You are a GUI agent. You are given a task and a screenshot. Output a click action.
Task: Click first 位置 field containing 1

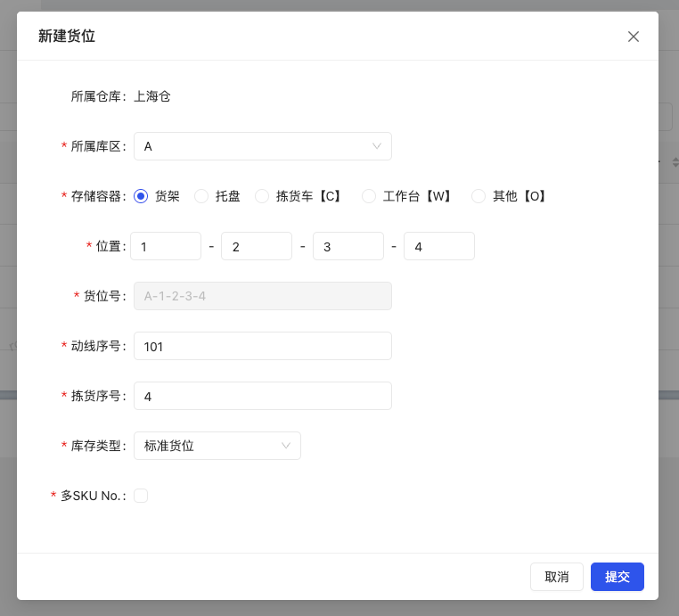tap(166, 246)
